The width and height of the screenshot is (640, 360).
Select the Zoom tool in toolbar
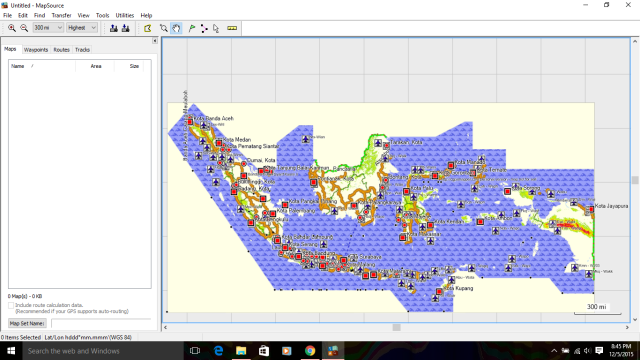click(164, 28)
